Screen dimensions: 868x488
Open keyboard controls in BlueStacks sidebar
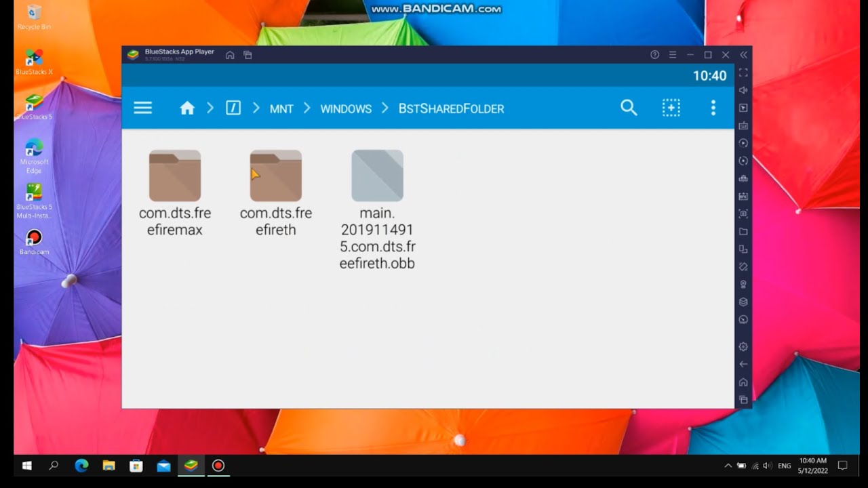(x=743, y=125)
